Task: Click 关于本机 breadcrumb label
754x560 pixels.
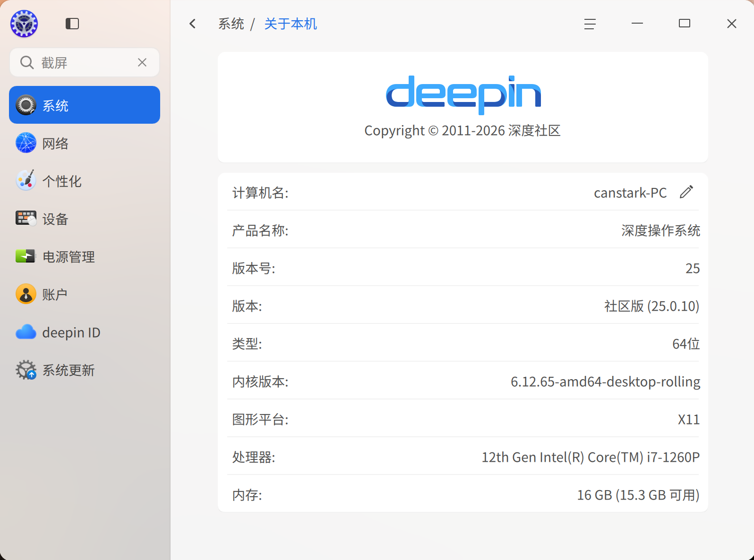Action: (x=291, y=24)
